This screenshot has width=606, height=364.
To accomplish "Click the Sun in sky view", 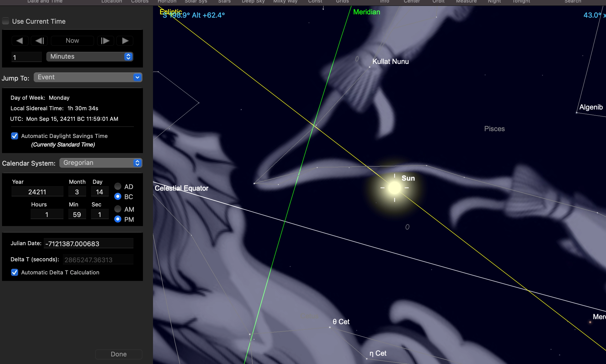I will coord(394,188).
